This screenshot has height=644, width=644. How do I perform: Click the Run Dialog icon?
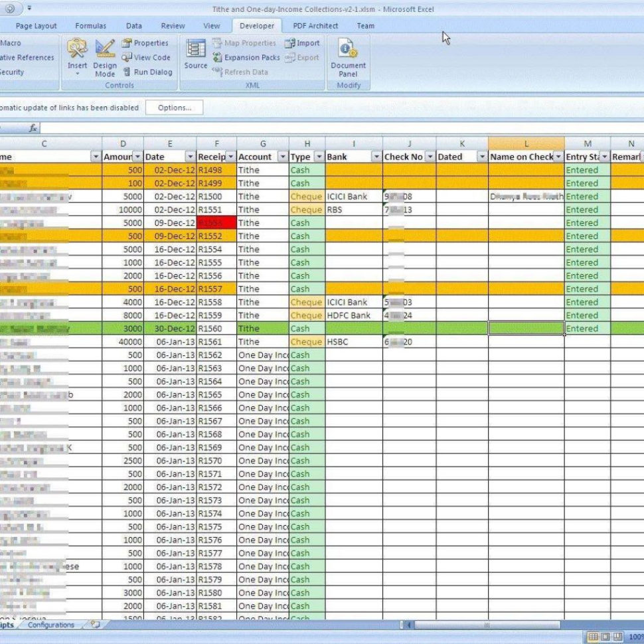point(147,72)
